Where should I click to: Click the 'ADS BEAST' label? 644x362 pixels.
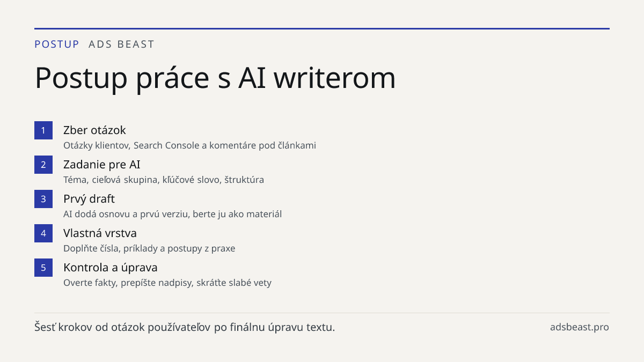tap(121, 45)
